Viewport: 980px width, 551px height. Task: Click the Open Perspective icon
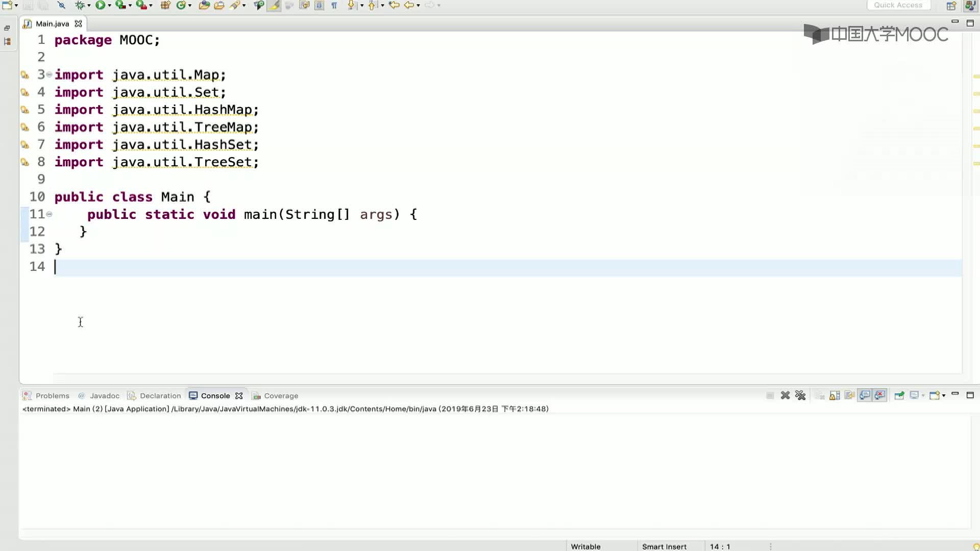(x=951, y=6)
